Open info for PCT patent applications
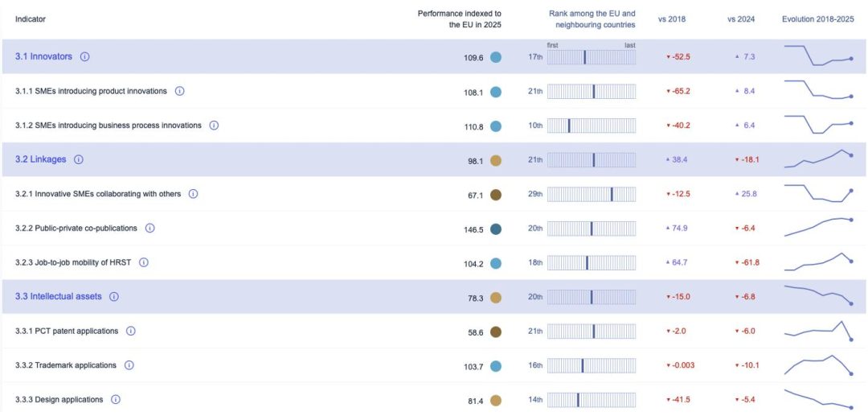868x416 pixels. coord(131,331)
